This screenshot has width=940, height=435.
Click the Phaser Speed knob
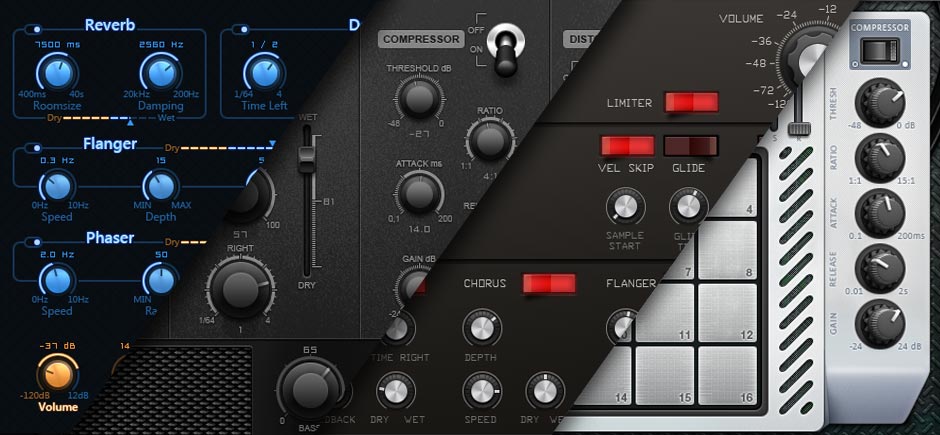pyautogui.click(x=58, y=280)
